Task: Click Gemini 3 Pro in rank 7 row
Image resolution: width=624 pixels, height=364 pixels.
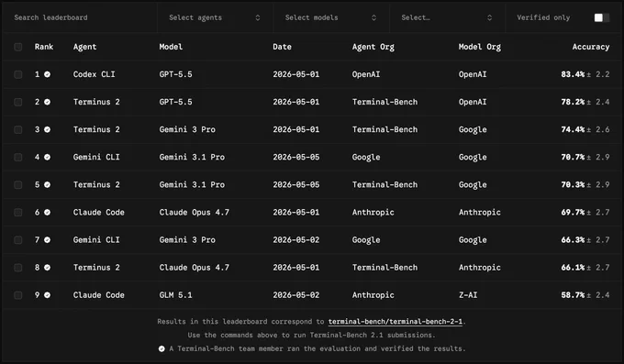Action: (187, 240)
